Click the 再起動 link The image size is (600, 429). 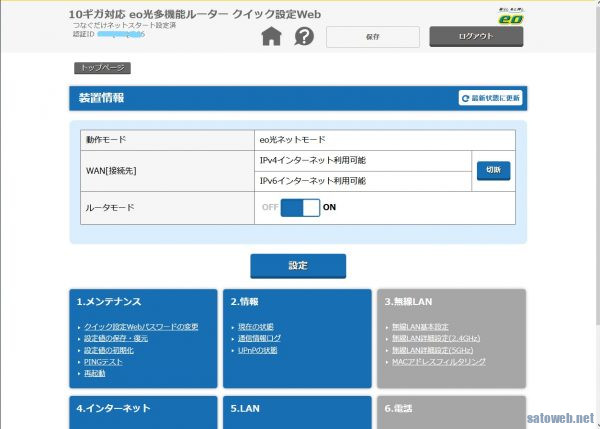point(94,373)
